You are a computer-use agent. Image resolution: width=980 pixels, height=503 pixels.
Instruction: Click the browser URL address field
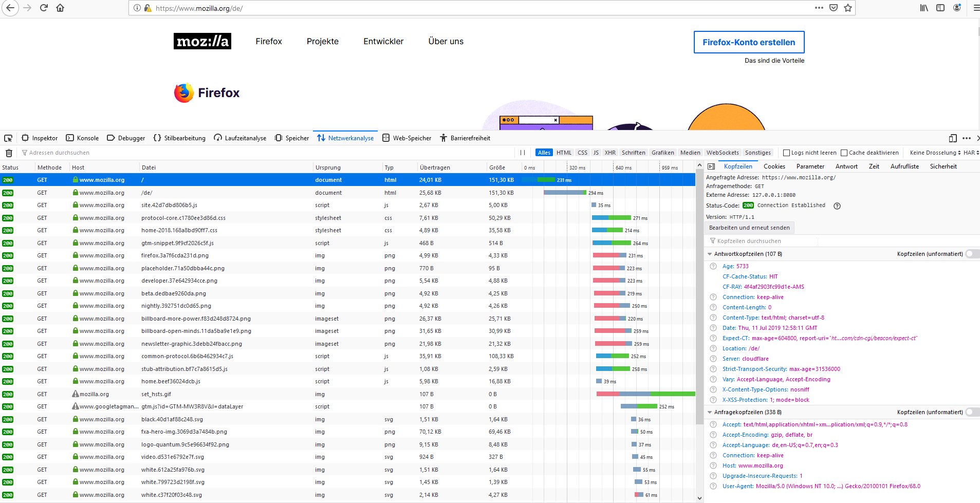coord(483,8)
